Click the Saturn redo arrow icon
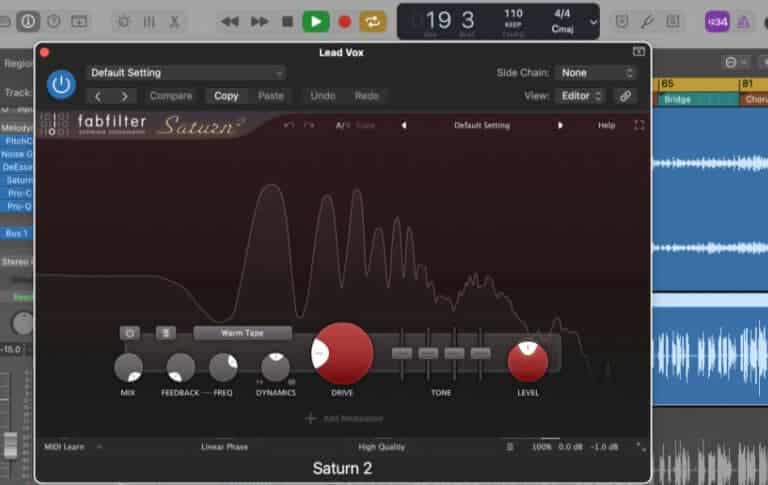Image resolution: width=768 pixels, height=485 pixels. click(309, 125)
